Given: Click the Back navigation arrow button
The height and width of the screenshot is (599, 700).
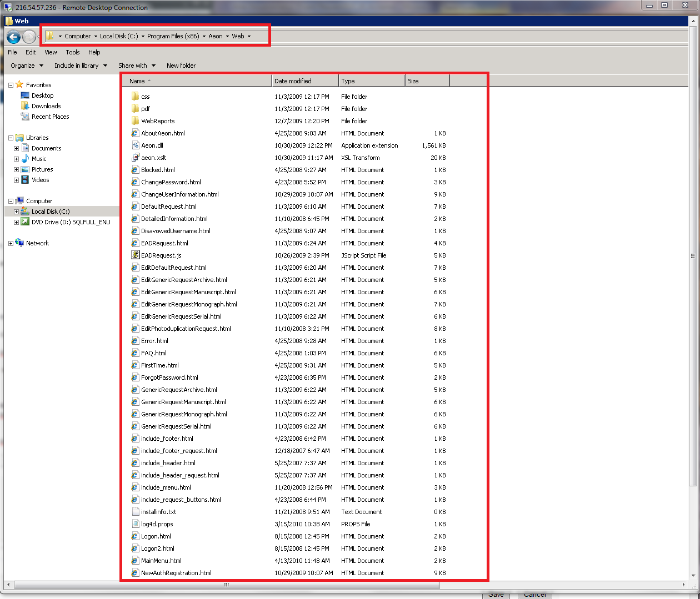Looking at the screenshot, I should 14,37.
